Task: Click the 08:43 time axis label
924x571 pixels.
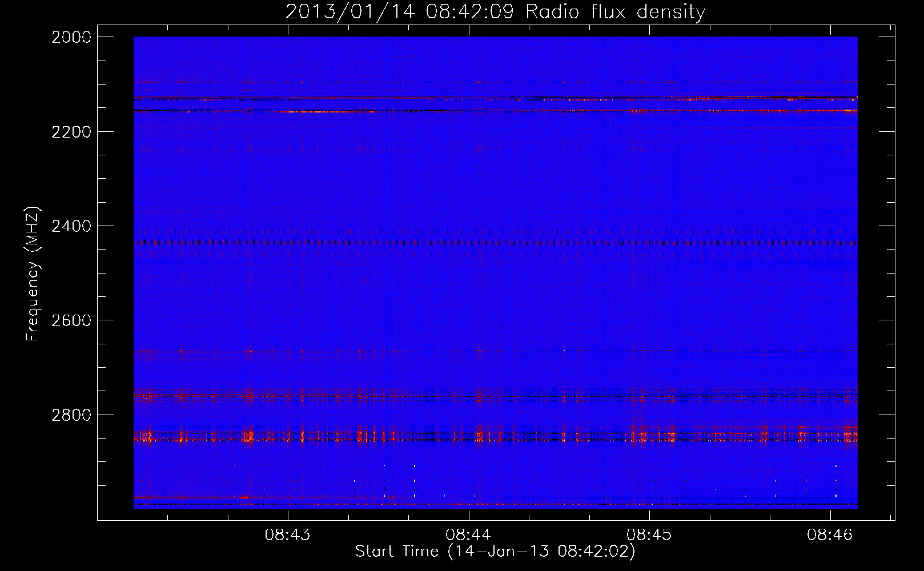Action: 288,535
